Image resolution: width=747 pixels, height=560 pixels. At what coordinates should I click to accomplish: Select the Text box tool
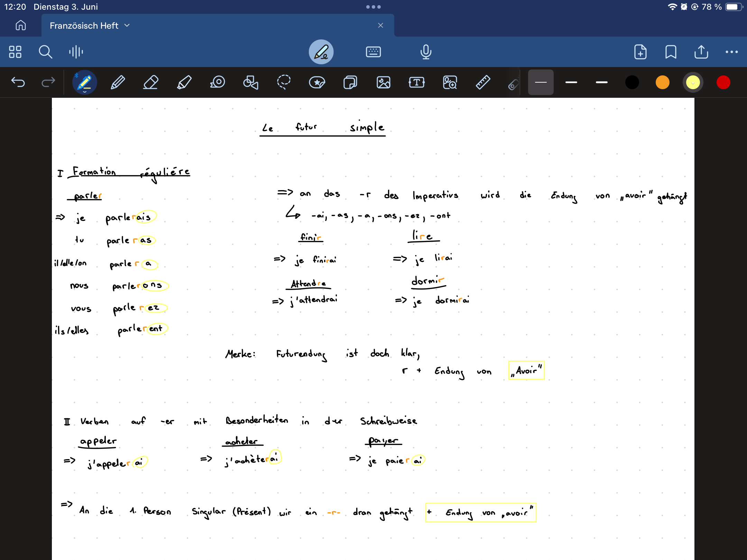coord(417,82)
